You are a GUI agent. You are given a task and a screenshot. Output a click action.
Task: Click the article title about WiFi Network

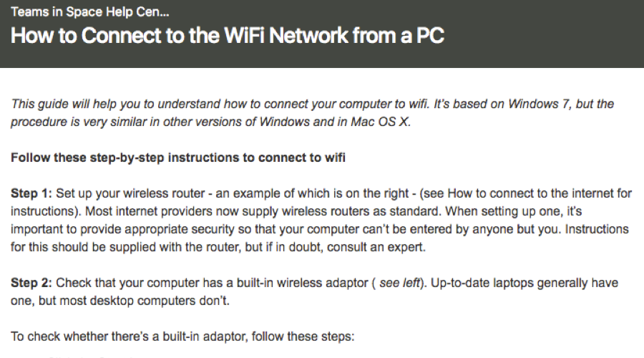(228, 36)
